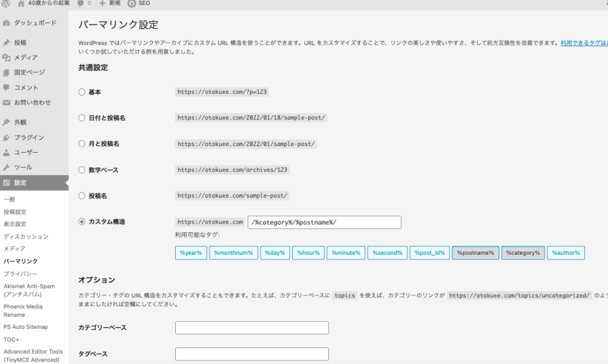The image size is (608, 364).
Task: Choose the 投稿名 radio button
Action: [x=82, y=195]
